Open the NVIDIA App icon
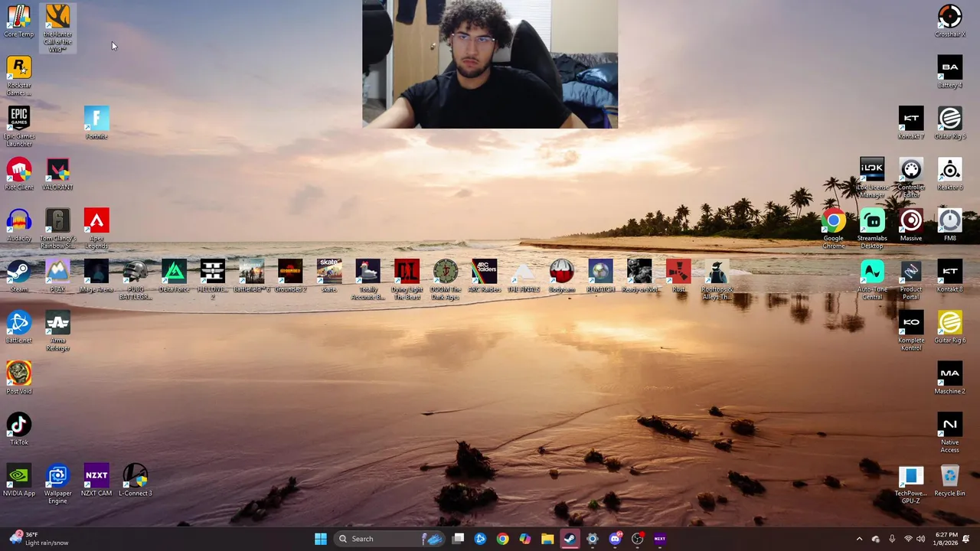Viewport: 980px width, 551px height. pos(19,481)
